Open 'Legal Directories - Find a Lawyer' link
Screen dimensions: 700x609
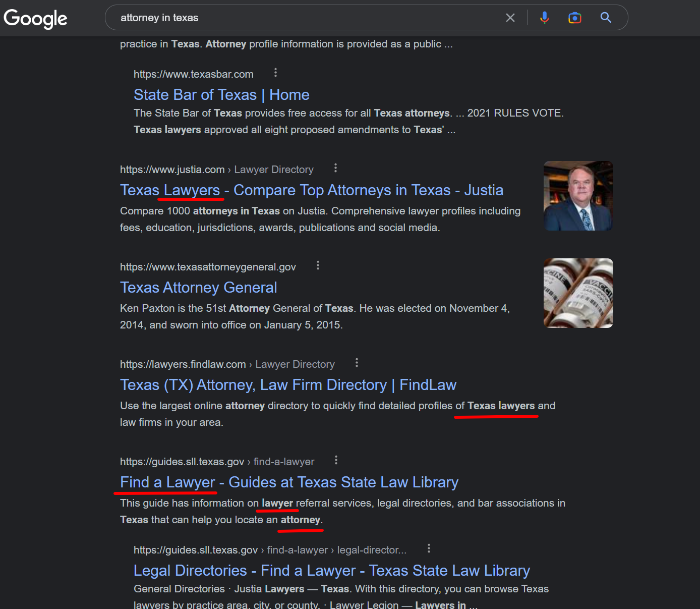point(332,571)
